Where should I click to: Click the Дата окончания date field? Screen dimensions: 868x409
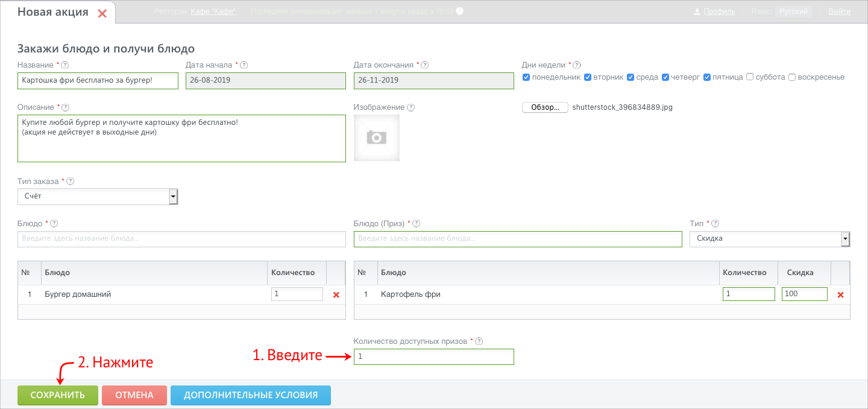tap(433, 81)
